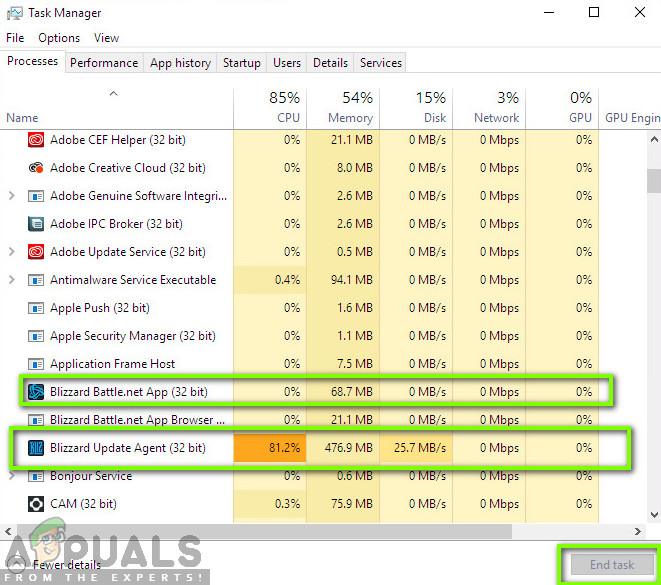
Task: Click the 94.1 MB memory cell
Action: point(343,279)
